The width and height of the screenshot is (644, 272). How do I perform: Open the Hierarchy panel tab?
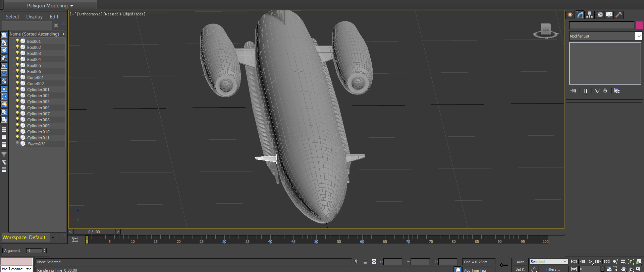click(x=589, y=15)
